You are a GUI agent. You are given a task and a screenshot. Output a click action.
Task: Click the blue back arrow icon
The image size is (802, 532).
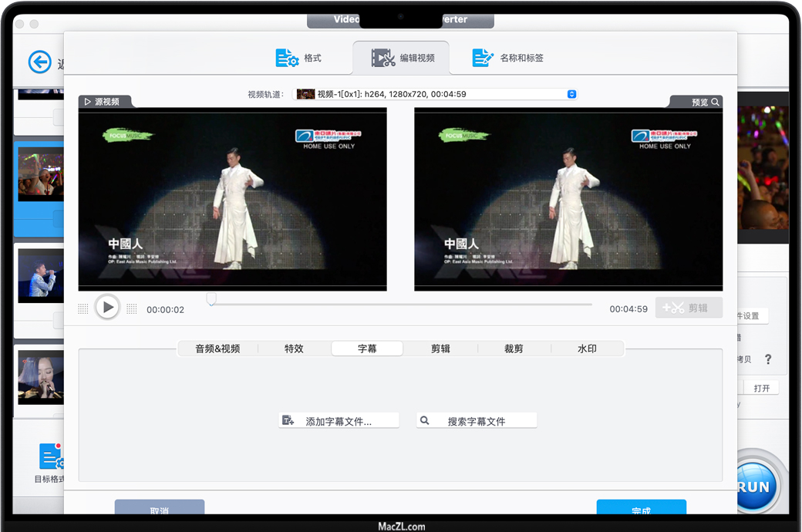[x=40, y=62]
